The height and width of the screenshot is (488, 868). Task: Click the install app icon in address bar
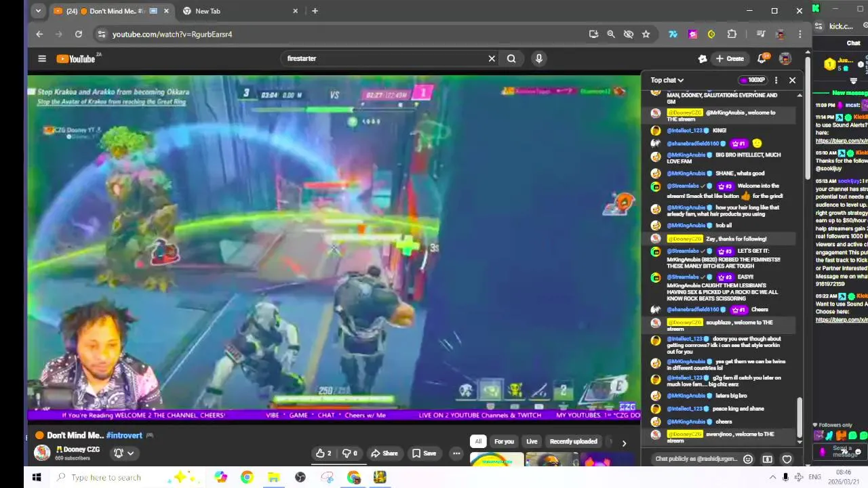click(594, 34)
